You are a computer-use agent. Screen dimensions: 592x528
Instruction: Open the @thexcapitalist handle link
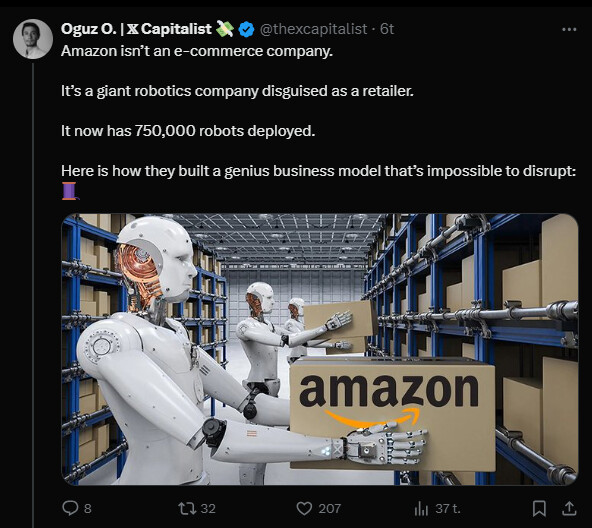click(x=313, y=29)
